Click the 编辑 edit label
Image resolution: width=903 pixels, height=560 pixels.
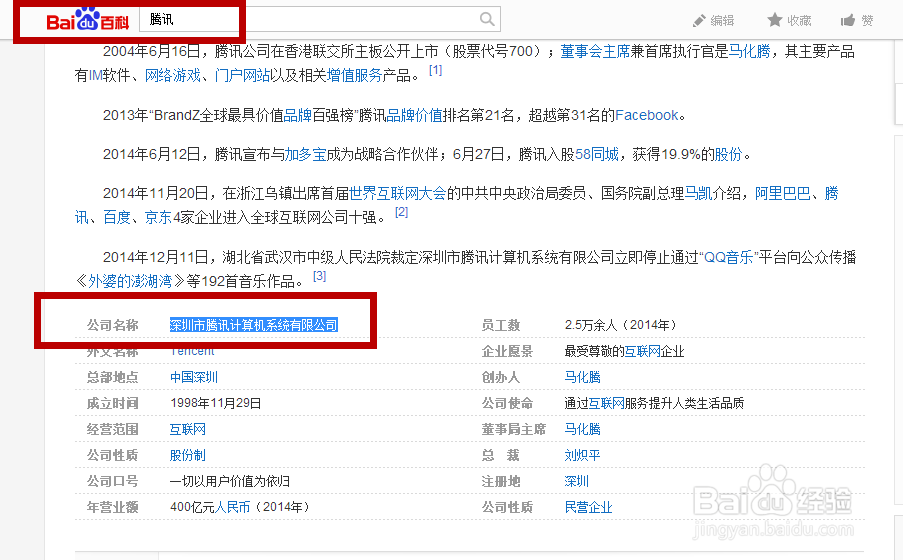(722, 21)
